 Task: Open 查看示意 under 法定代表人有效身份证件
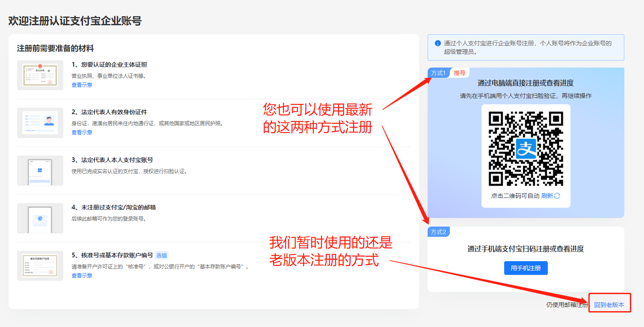(82, 133)
